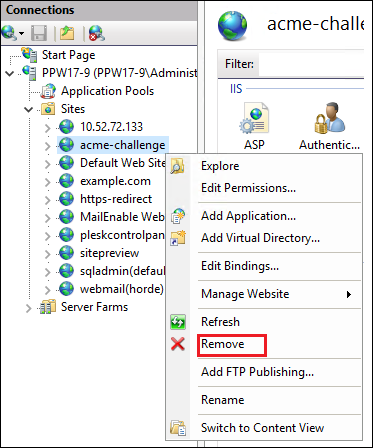Click globe icon next to webmail(horde)
Screen dimensions: 373x448
(x=66, y=289)
